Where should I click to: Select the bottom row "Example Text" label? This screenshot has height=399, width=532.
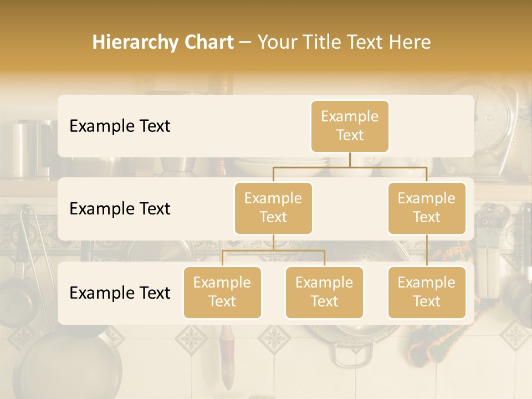click(120, 293)
